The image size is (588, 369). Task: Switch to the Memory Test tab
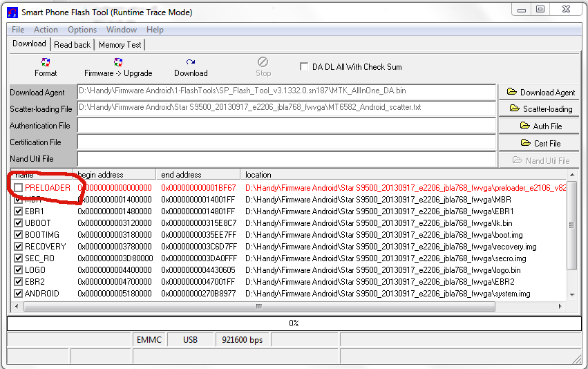[x=120, y=45]
